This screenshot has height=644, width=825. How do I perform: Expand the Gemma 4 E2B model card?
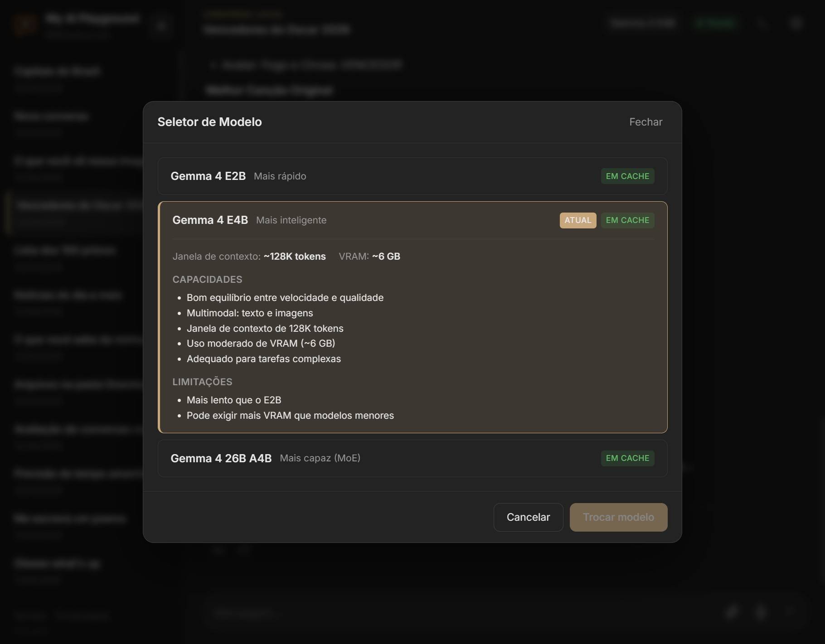tap(412, 176)
